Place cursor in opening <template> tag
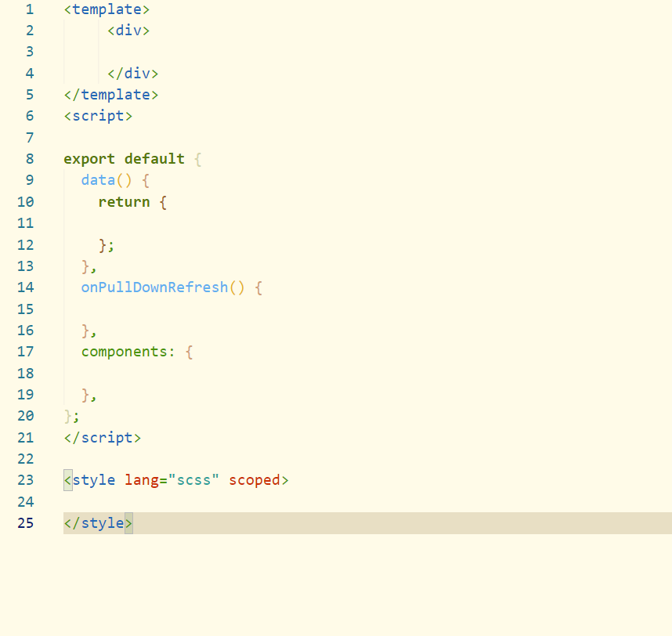This screenshot has width=672, height=636. point(107,9)
